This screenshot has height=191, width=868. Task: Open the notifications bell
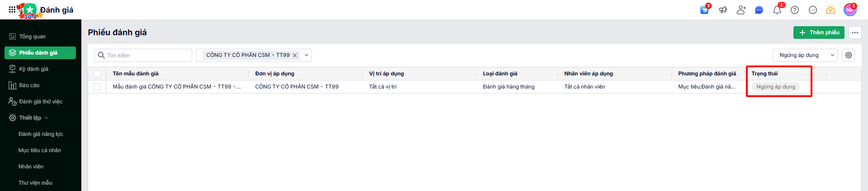(x=777, y=10)
